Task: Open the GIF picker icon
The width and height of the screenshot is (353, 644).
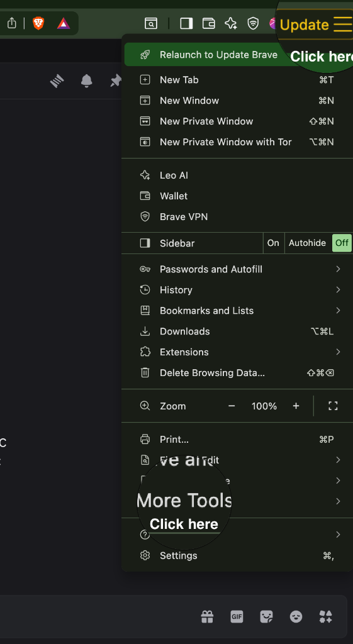Action: pos(237,616)
